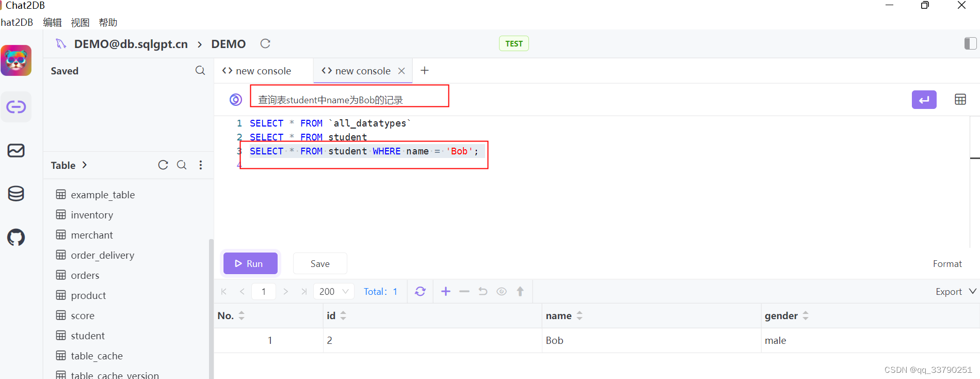The width and height of the screenshot is (980, 379).
Task: Select the student table
Action: click(x=88, y=336)
